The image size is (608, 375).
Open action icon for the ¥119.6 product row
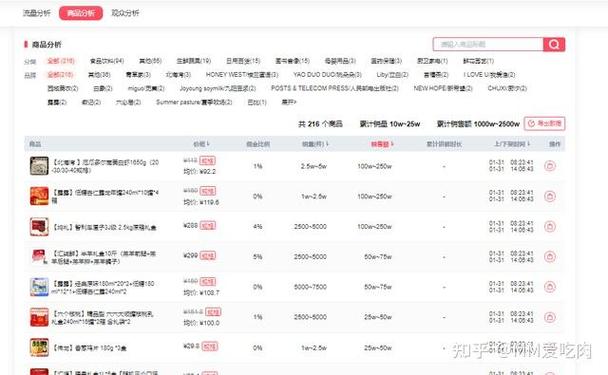point(550,196)
